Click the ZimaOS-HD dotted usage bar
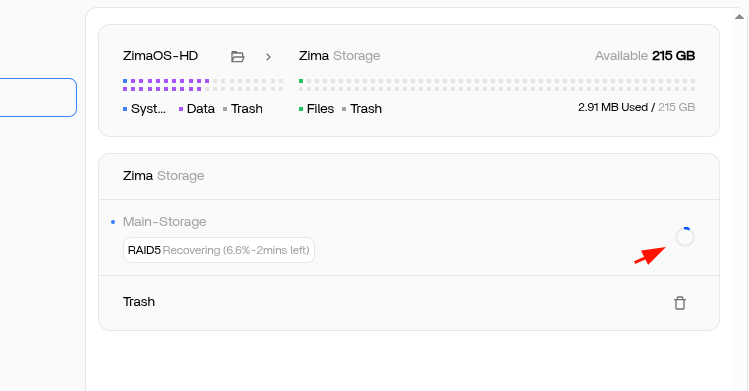Image resolution: width=749 pixels, height=391 pixels. (203, 85)
